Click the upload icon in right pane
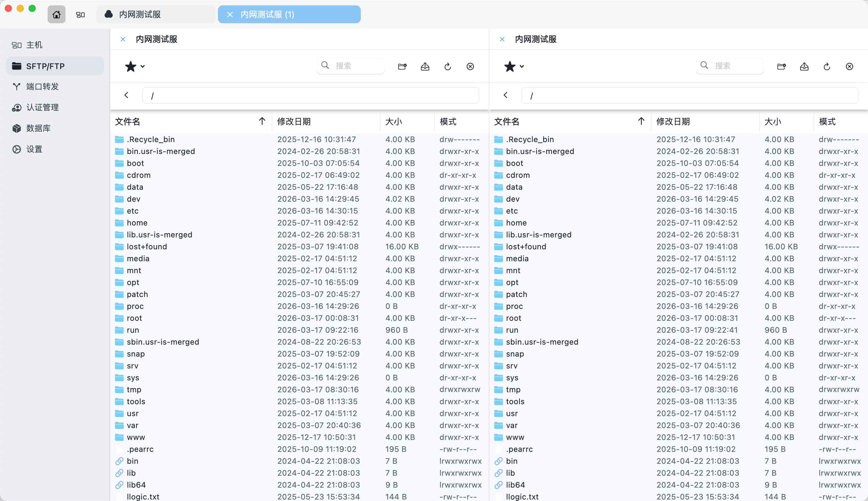Screen dimensions: 868x501 click(x=804, y=66)
